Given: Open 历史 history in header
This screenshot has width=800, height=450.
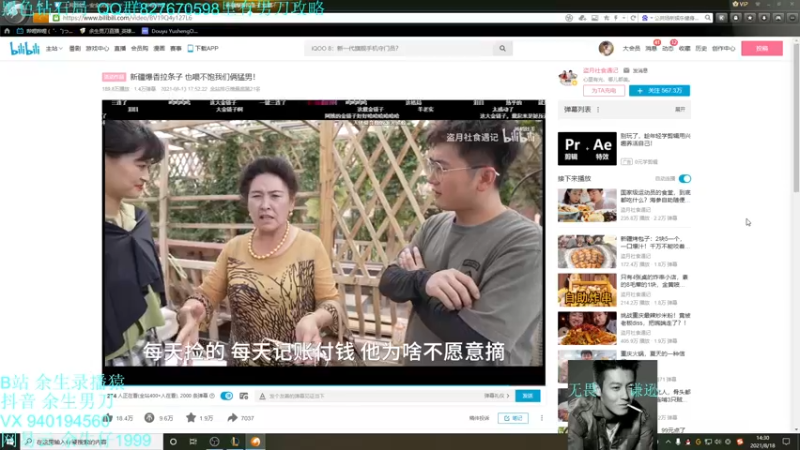Looking at the screenshot, I should [x=701, y=48].
